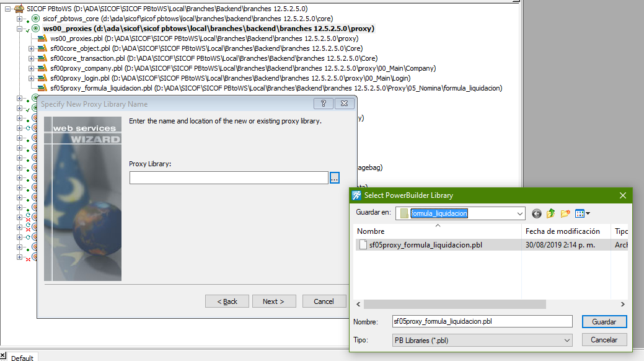Click the SICOF PBtoWS workspace icon
Screen dimensions: 644x361
click(x=19, y=8)
